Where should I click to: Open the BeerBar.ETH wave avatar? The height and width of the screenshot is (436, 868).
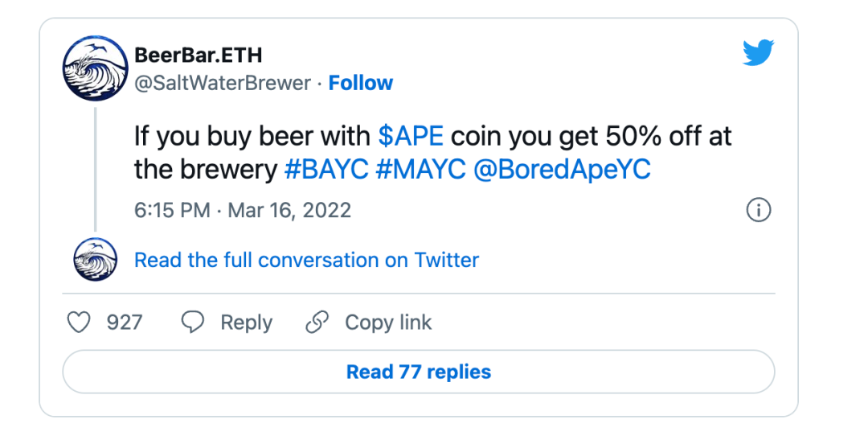click(x=95, y=68)
